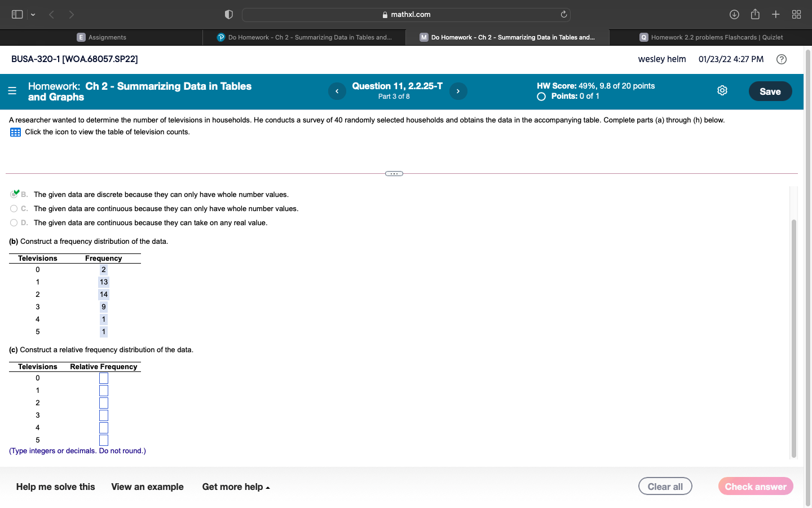This screenshot has height=508, width=812.
Task: Select answer choice C about continuous data
Action: [x=13, y=208]
